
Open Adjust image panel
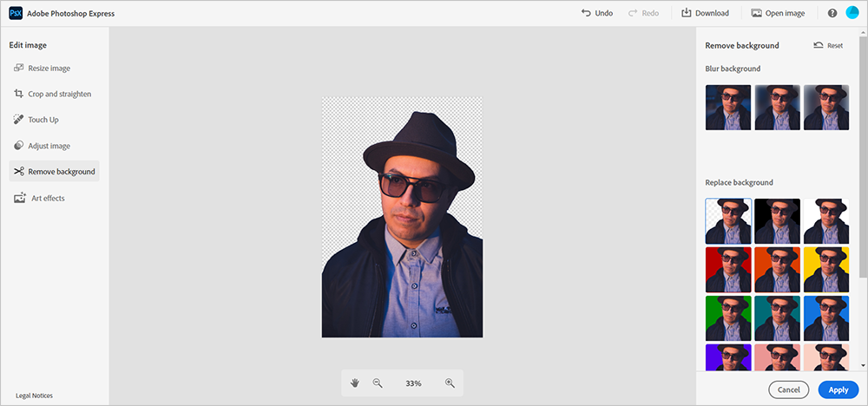point(49,146)
